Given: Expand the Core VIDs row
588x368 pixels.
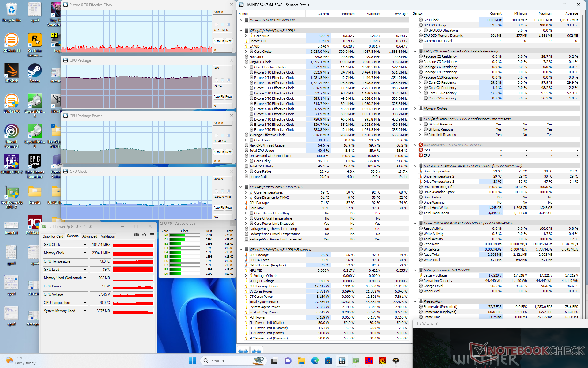Looking at the screenshot, I should tap(246, 36).
